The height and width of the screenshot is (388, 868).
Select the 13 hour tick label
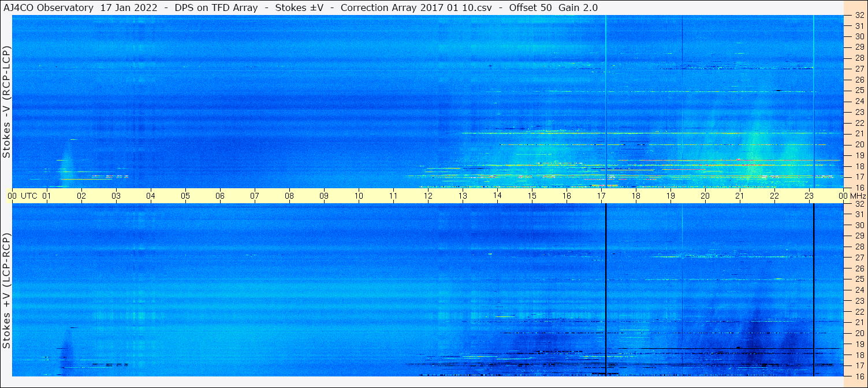tap(463, 196)
